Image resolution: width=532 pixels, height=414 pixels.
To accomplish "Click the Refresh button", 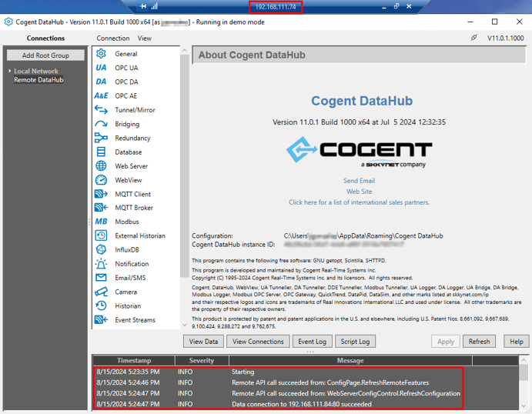I will 479,342.
